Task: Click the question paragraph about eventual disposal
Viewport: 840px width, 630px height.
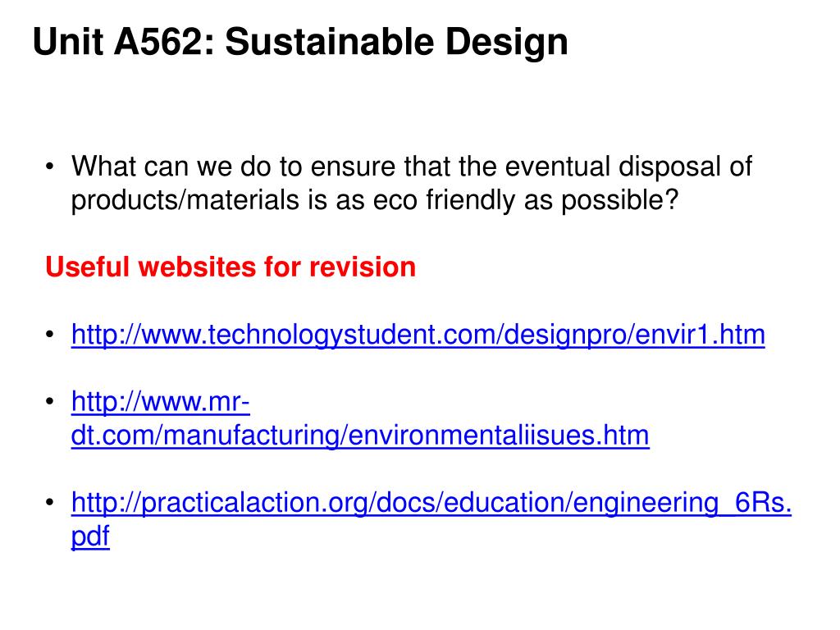Action: coord(412,183)
